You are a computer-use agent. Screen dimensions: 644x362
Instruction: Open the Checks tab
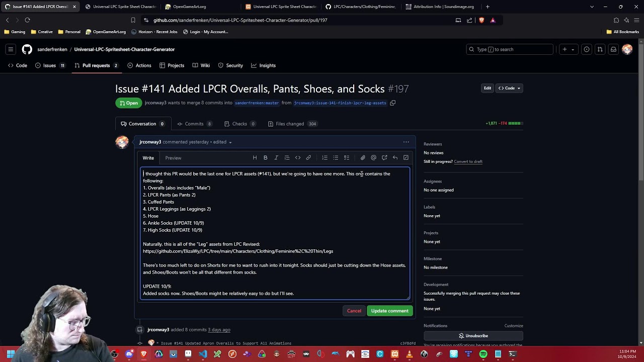(240, 124)
